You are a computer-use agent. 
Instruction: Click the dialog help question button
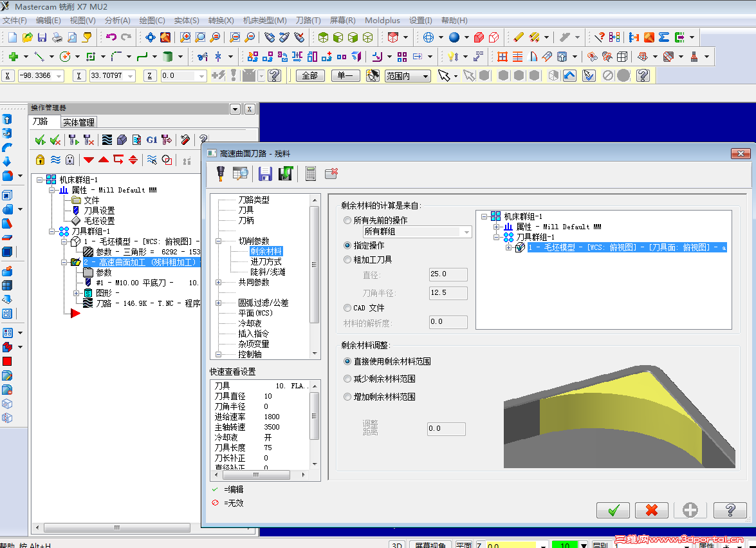point(730,510)
